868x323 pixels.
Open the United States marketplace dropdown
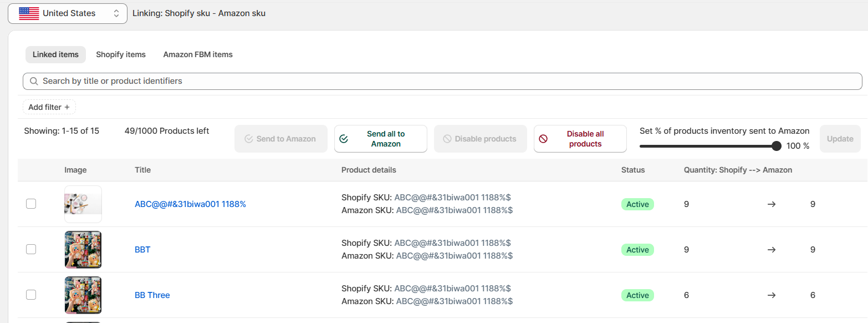point(67,13)
